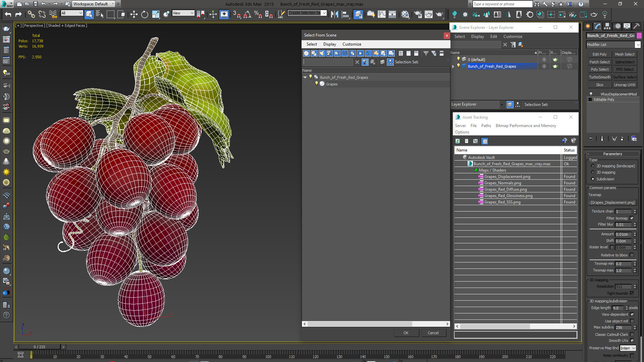Click the Mirror tool icon
This screenshot has height=362, width=644.
click(334, 14)
